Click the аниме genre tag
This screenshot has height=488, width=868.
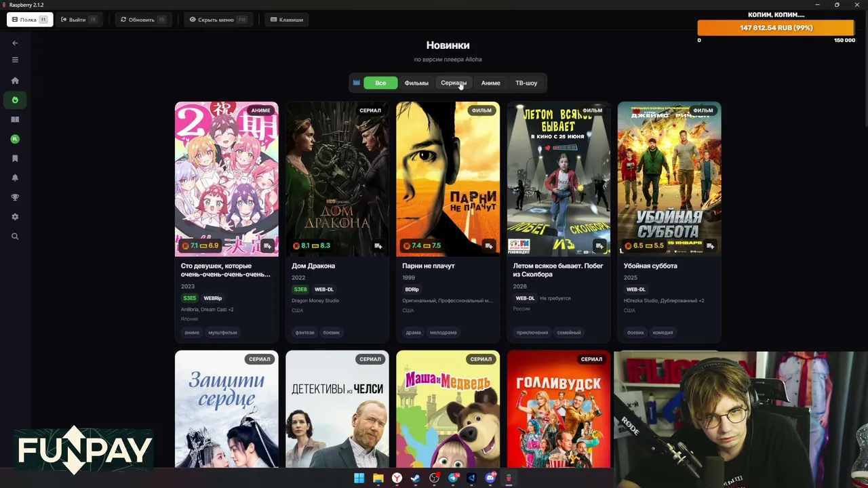[192, 333]
